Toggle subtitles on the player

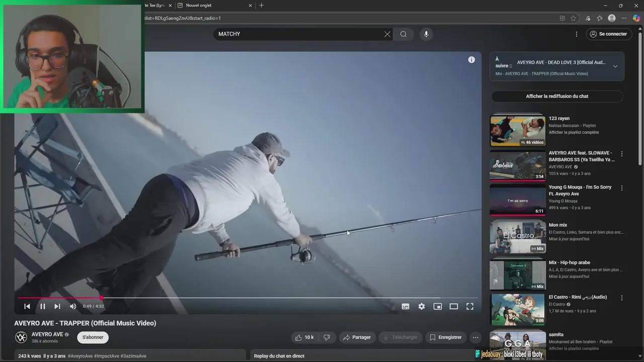point(406,306)
